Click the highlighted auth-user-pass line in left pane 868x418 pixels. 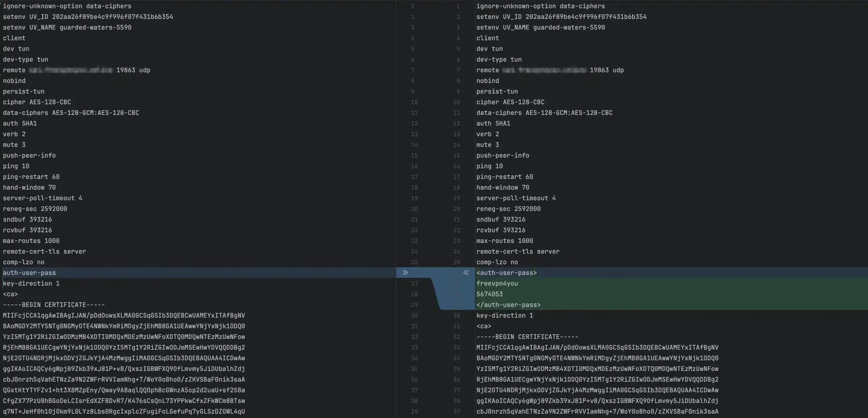coord(30,273)
